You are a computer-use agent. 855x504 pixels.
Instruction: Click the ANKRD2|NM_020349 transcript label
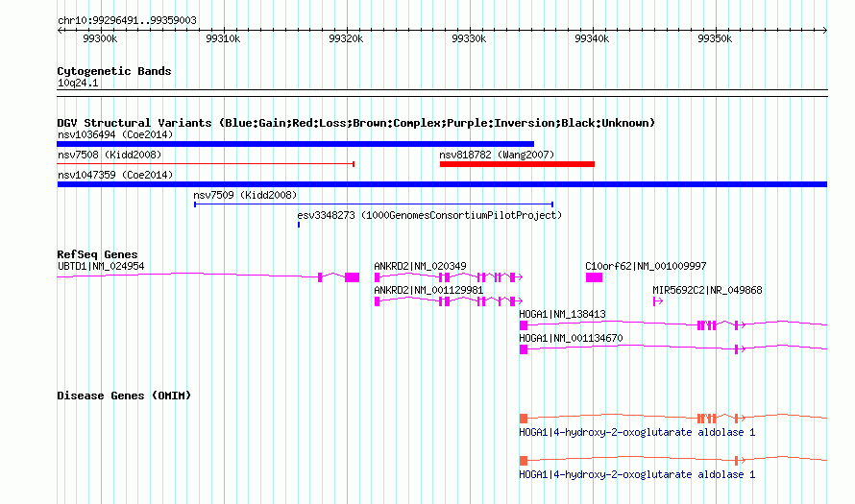pyautogui.click(x=420, y=267)
